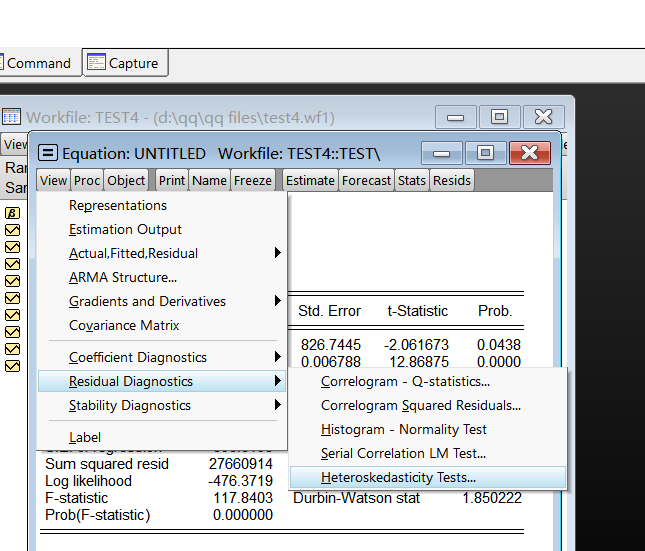Viewport: 645px width, 551px height.
Task: Switch to the Command tab
Action: (38, 63)
